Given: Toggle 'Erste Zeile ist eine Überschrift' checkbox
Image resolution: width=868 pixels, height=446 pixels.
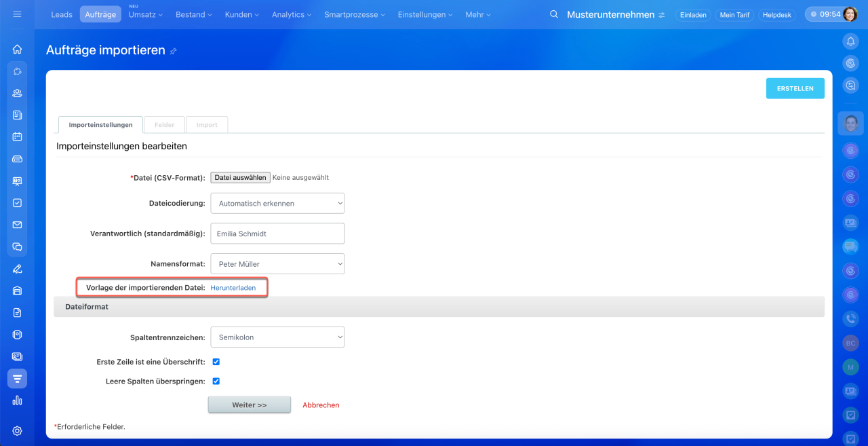Looking at the screenshot, I should pyautogui.click(x=216, y=362).
